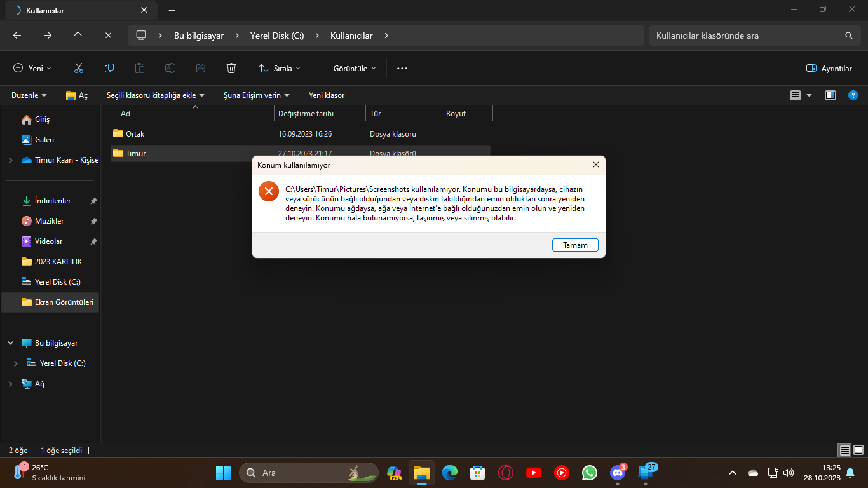Click Bu bilgisayar in the address bar

[199, 36]
